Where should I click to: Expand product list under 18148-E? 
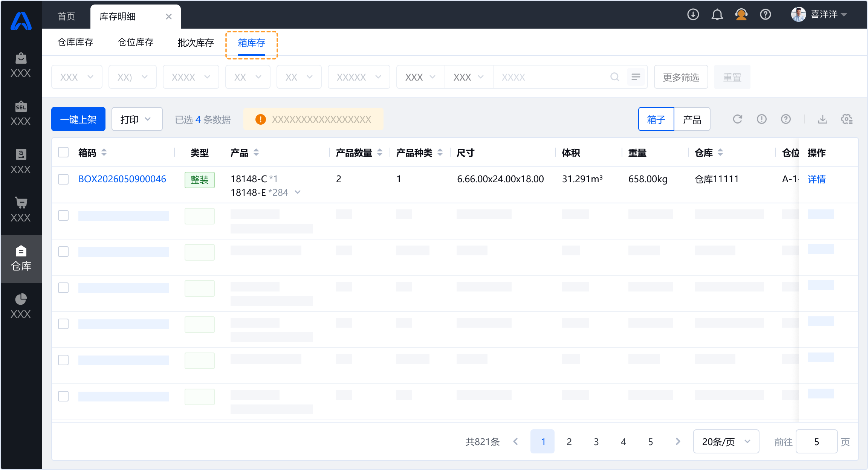click(298, 192)
